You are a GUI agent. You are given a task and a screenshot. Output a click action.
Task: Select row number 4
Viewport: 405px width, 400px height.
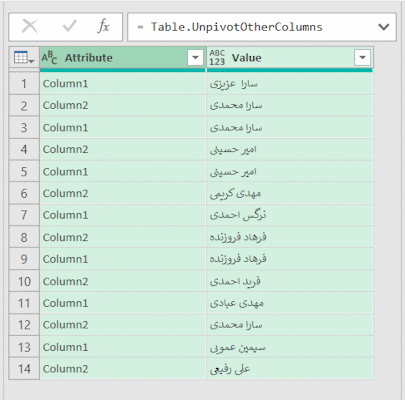[24, 149]
